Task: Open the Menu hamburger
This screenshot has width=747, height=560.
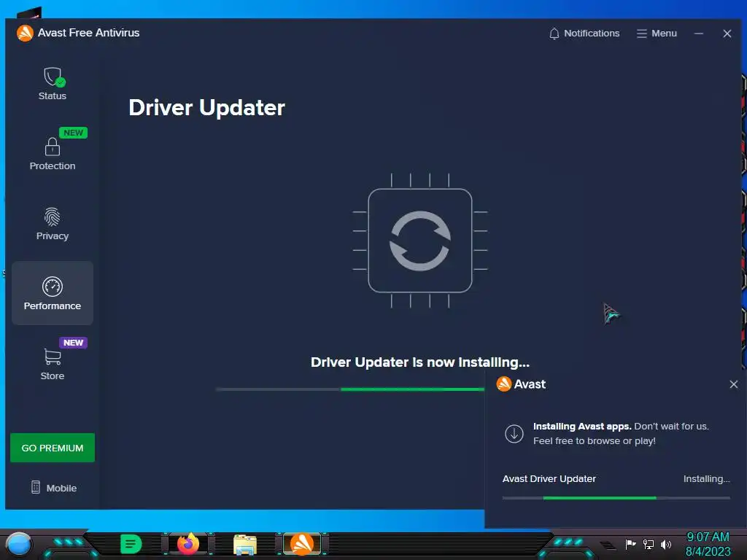Action: pos(657,34)
